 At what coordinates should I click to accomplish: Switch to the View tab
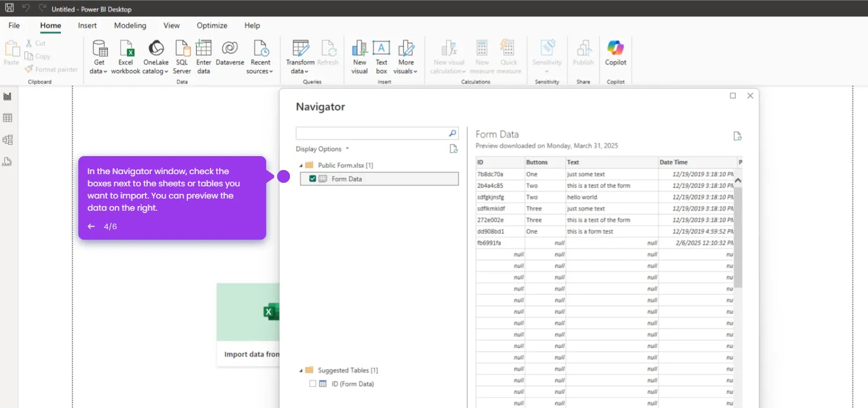[172, 26]
